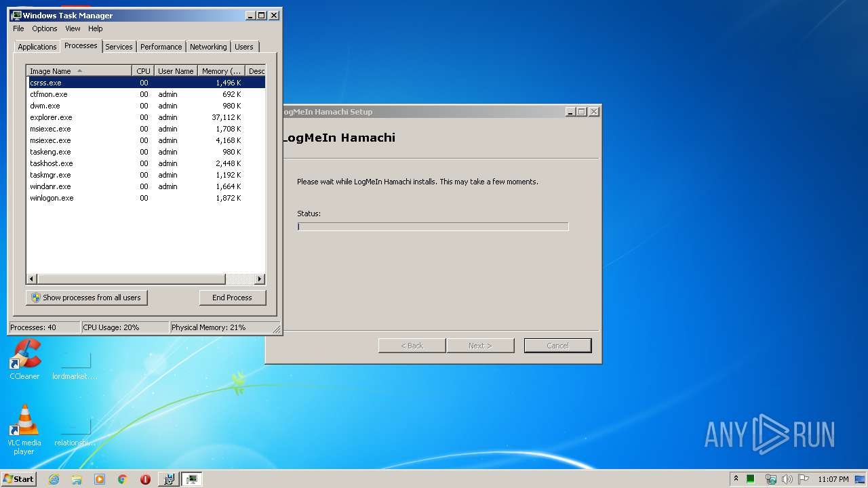Open Windows Media Player taskbar icon
The image size is (868, 488).
pos(100,479)
